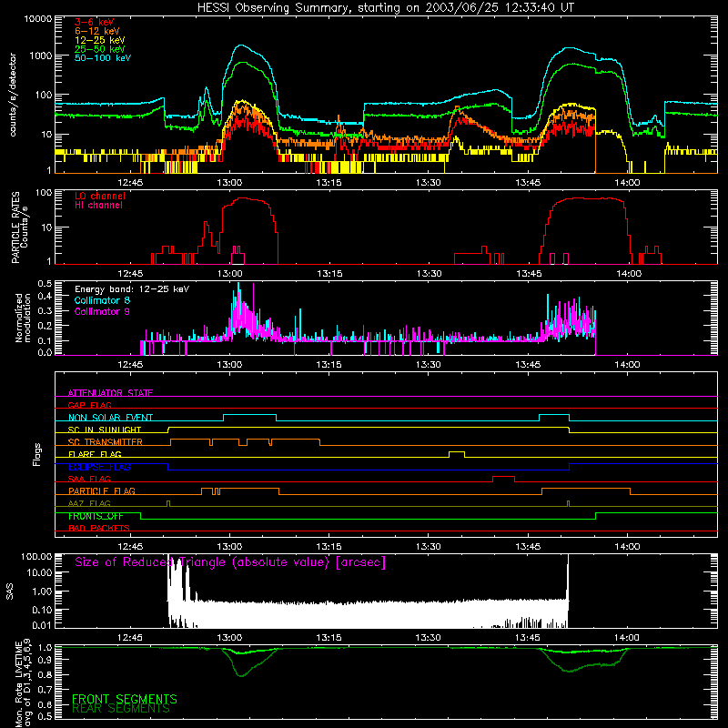This screenshot has height=728, width=728.
Task: Click the PARTICLE RATES Counts/s axis label
Action: pos(19,227)
